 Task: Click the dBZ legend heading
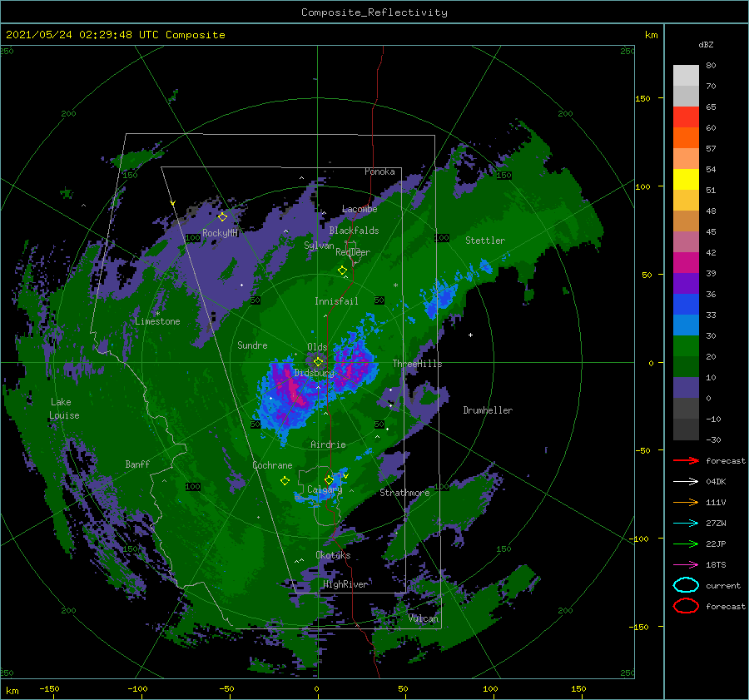[706, 44]
